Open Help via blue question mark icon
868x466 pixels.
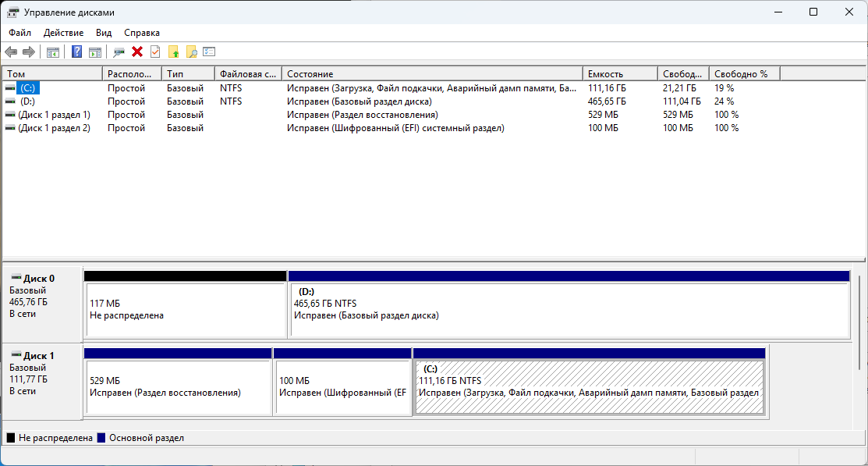(x=77, y=52)
